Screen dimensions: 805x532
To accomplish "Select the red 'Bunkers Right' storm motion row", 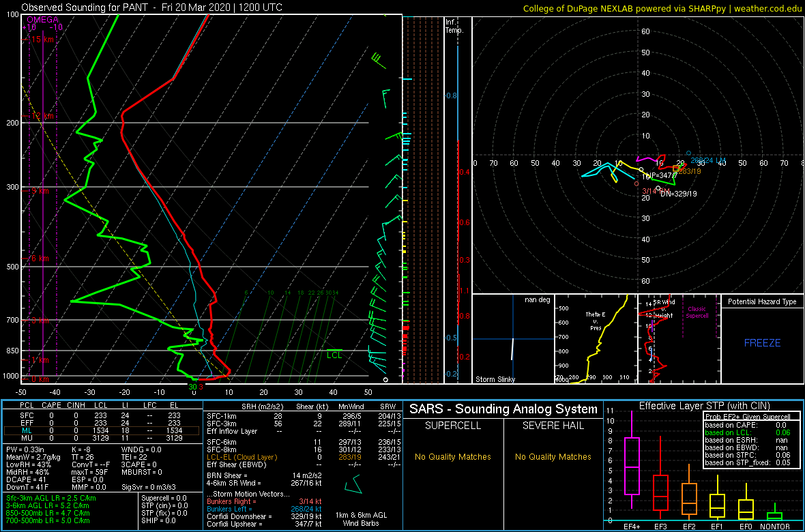I will [x=265, y=501].
